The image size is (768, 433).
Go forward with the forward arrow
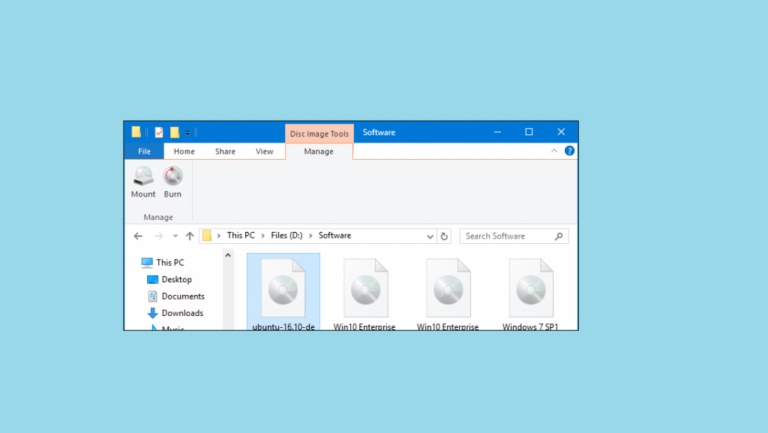tap(158, 236)
